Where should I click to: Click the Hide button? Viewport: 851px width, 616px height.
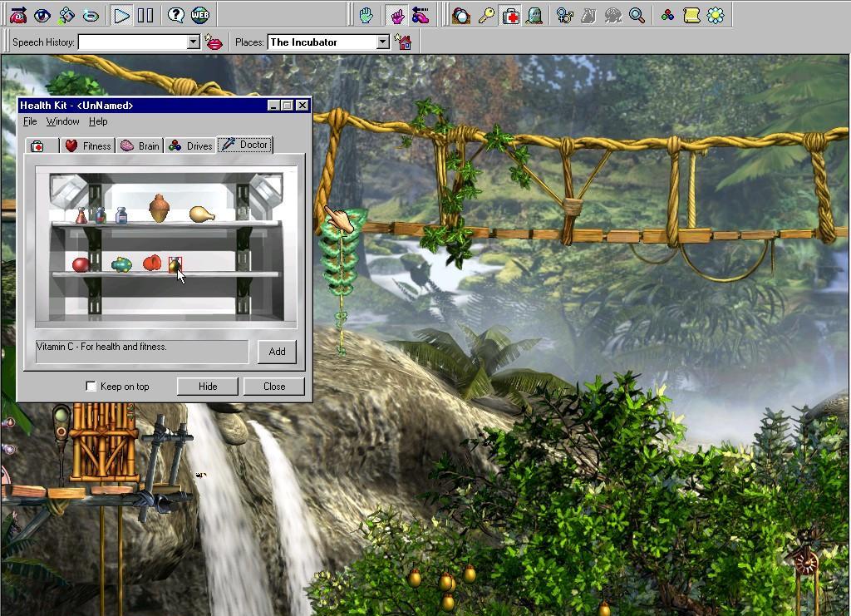[x=208, y=387]
